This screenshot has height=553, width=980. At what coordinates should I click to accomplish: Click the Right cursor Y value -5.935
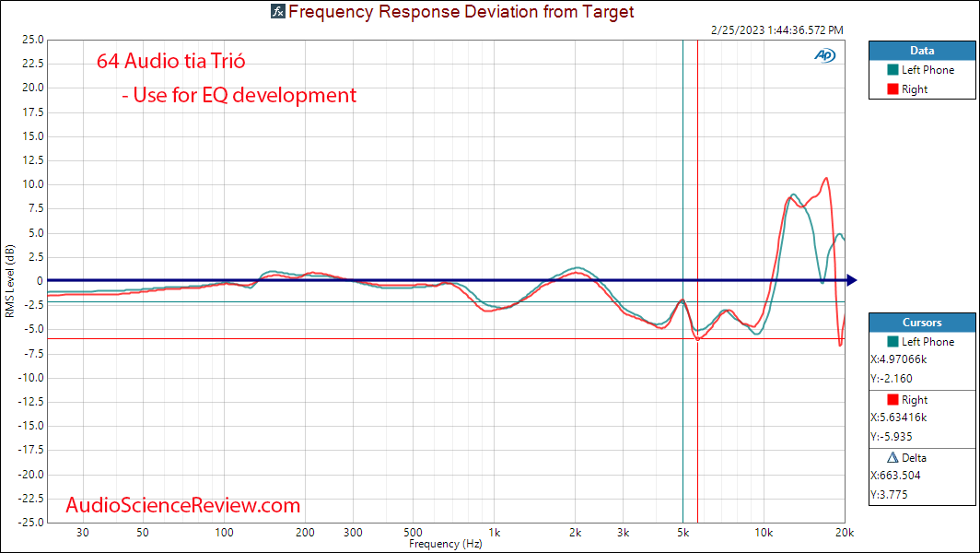pos(892,437)
